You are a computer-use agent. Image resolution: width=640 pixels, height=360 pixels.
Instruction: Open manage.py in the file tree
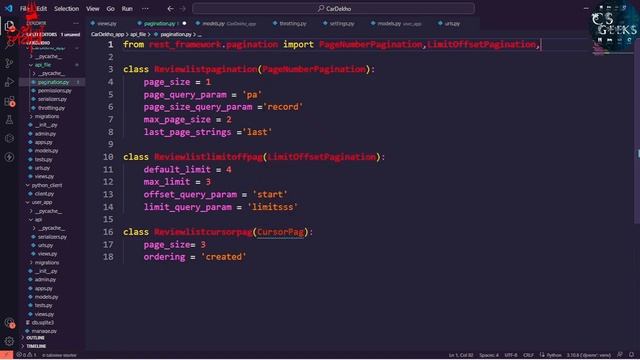coord(44,331)
